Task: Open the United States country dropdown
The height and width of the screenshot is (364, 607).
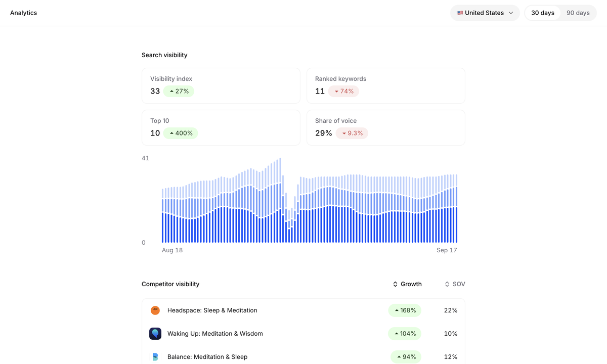Action: [x=485, y=13]
